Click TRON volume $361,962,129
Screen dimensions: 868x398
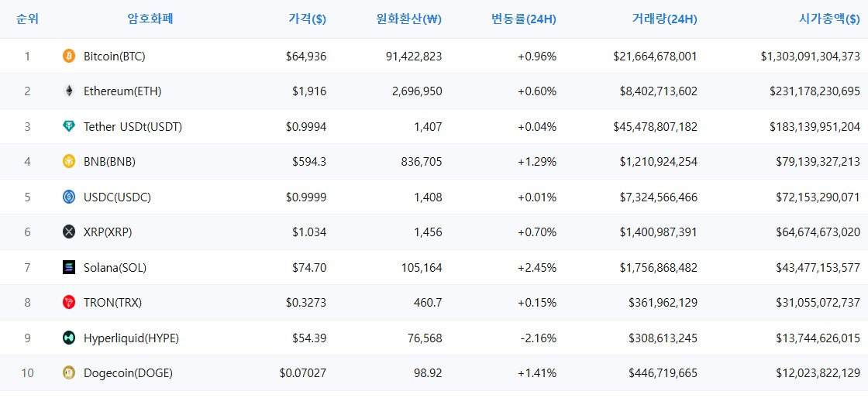tap(663, 303)
